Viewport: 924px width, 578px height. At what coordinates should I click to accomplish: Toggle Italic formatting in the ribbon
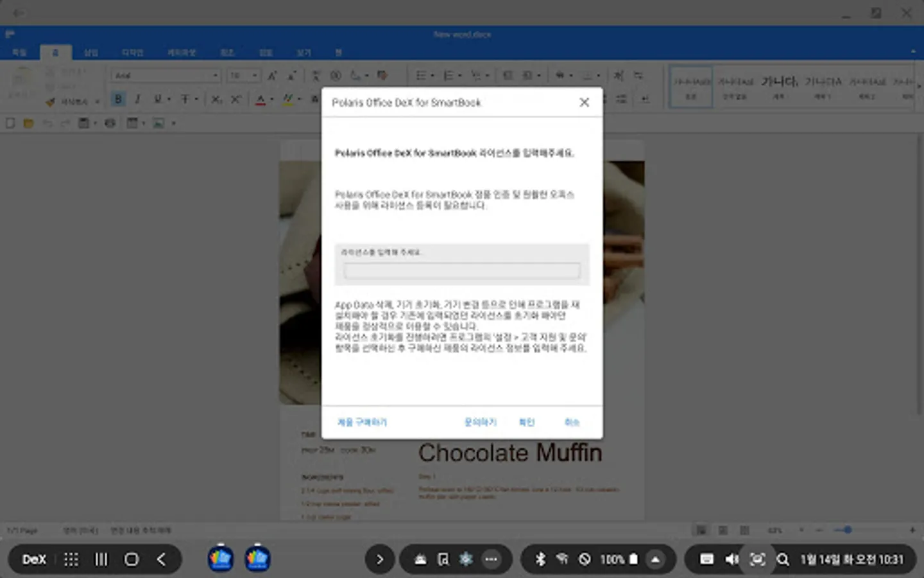coord(137,100)
